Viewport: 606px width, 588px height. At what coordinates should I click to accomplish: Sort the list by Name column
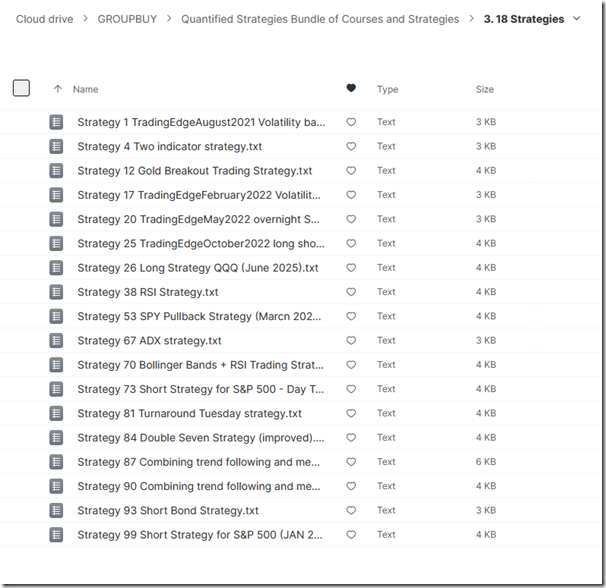[x=85, y=89]
